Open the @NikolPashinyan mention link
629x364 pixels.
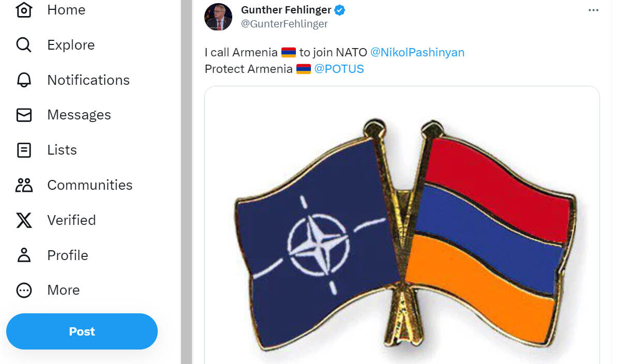417,52
